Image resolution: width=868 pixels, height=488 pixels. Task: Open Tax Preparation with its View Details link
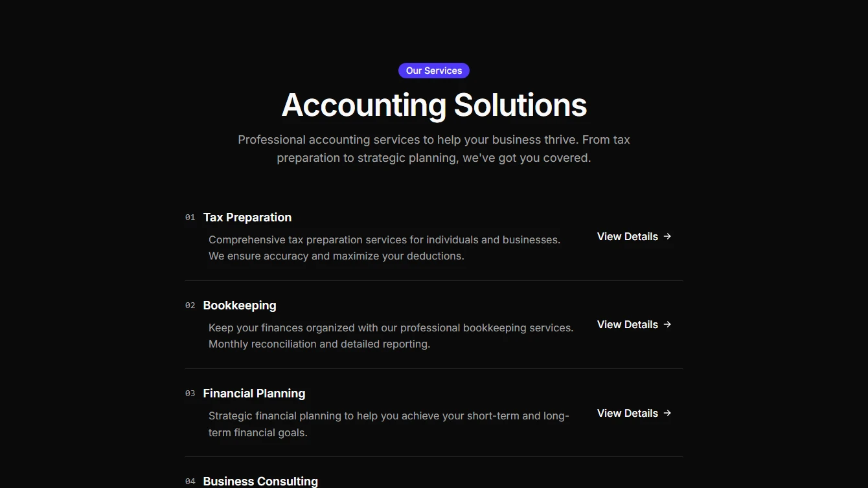point(627,236)
